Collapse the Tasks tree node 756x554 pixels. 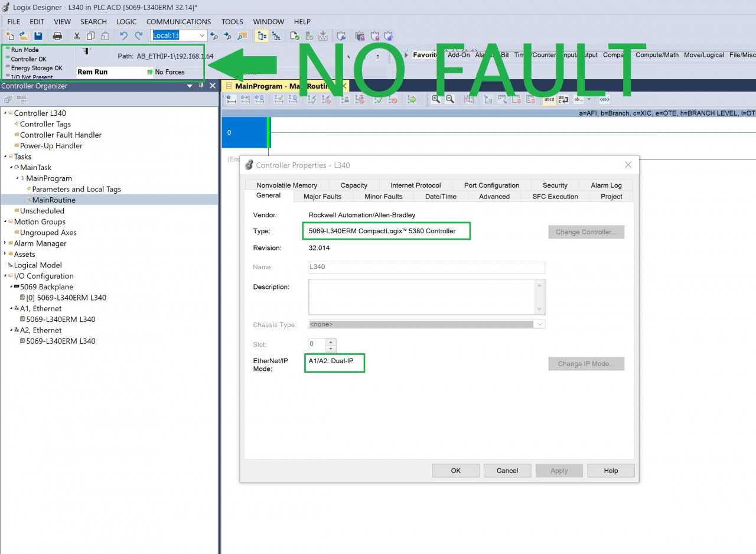point(5,157)
